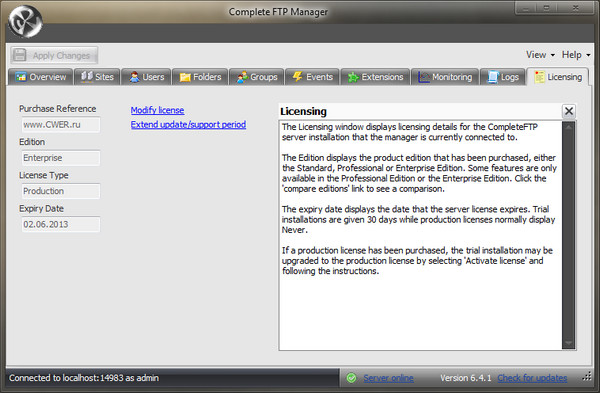Click the License Type field showing Production
The image size is (600, 393).
point(60,191)
